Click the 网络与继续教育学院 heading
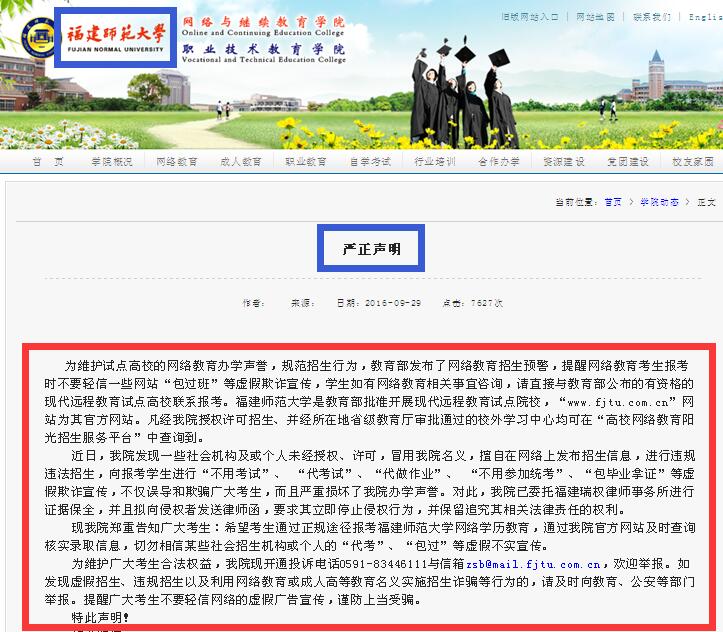This screenshot has width=723, height=632. pyautogui.click(x=264, y=21)
